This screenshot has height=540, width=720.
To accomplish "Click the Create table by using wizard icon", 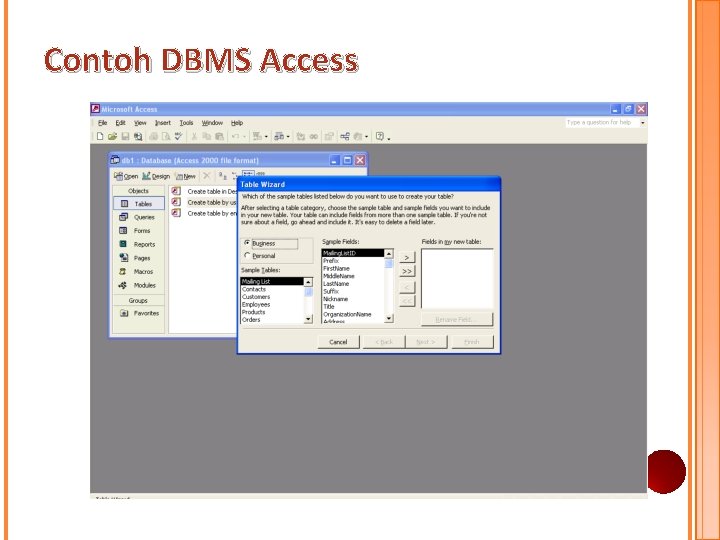I will coord(176,202).
